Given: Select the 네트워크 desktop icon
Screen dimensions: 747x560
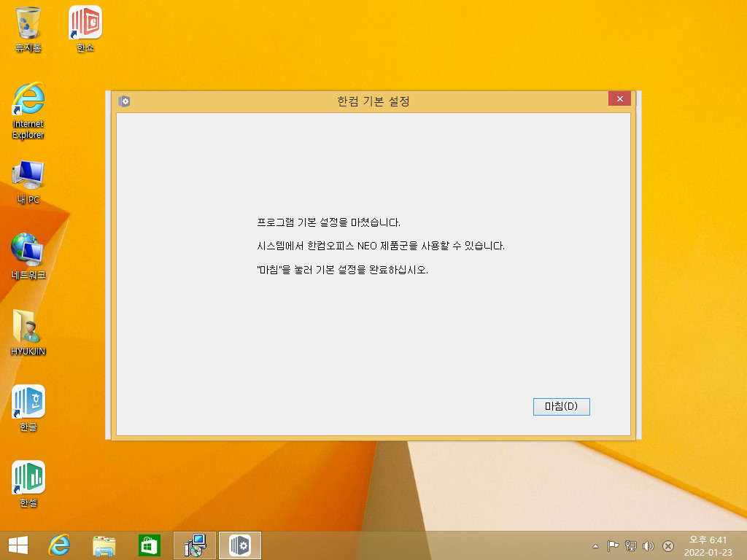Looking at the screenshot, I should 28,256.
